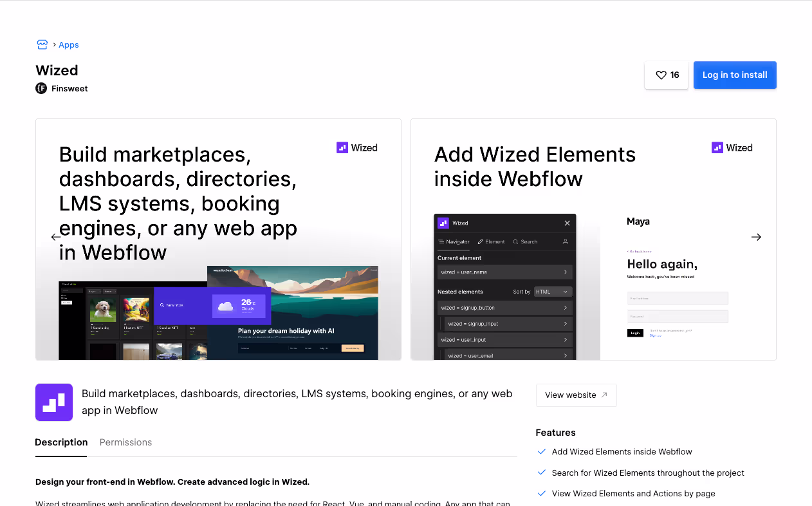Click the Finsweet developer name

click(x=69, y=88)
